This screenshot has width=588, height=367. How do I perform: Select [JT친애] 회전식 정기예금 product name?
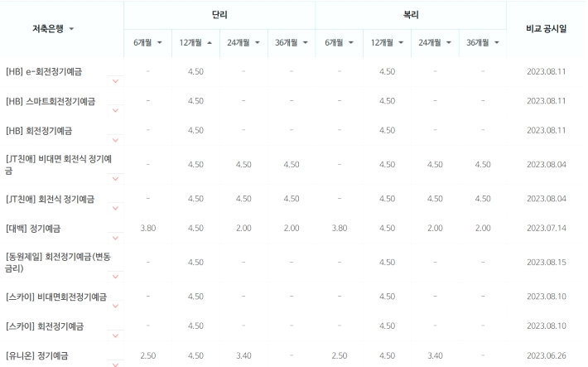tap(51, 199)
